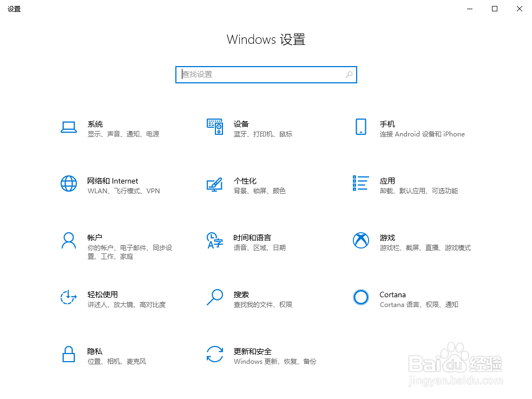The height and width of the screenshot is (399, 532).
Task: Click text 位置、相机、麦克风
Action: pos(117,361)
